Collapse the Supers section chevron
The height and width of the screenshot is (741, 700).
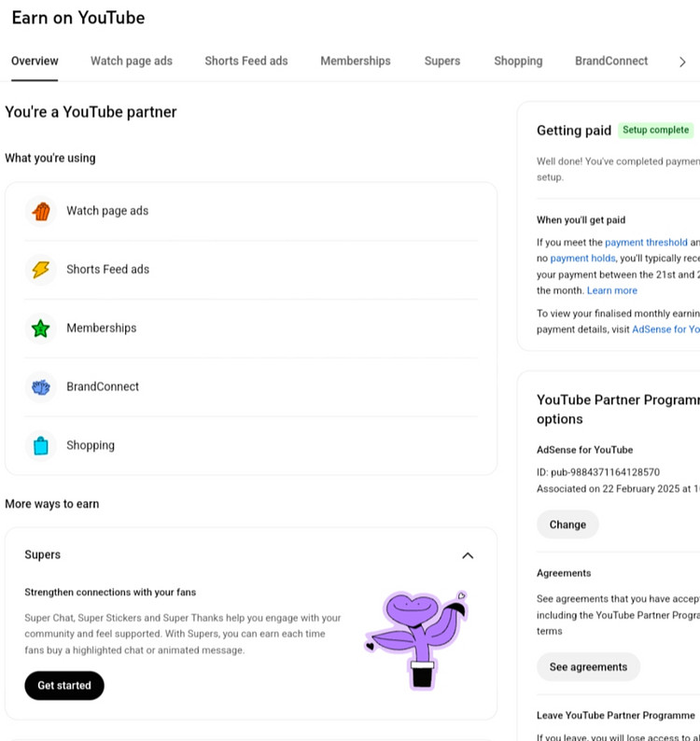coord(468,555)
